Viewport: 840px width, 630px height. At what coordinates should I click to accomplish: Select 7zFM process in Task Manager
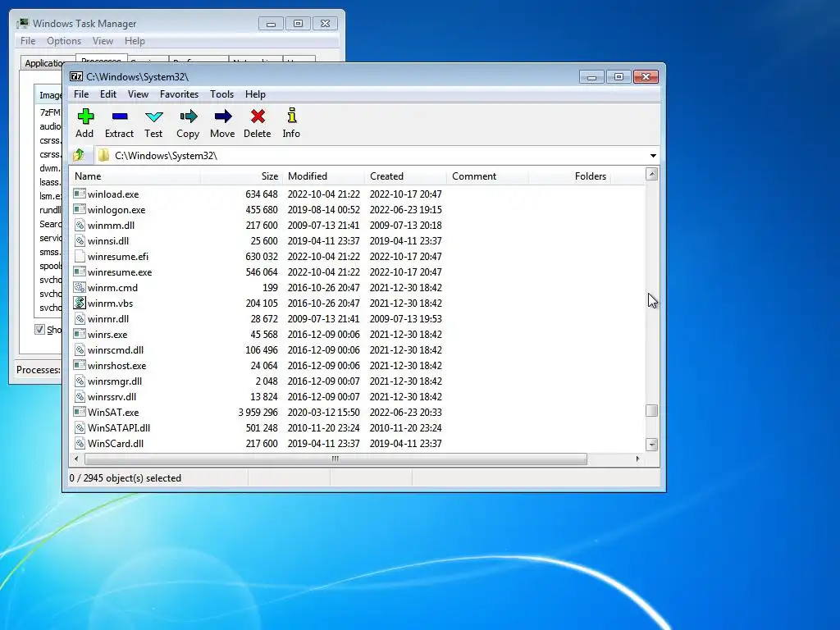[x=49, y=112]
